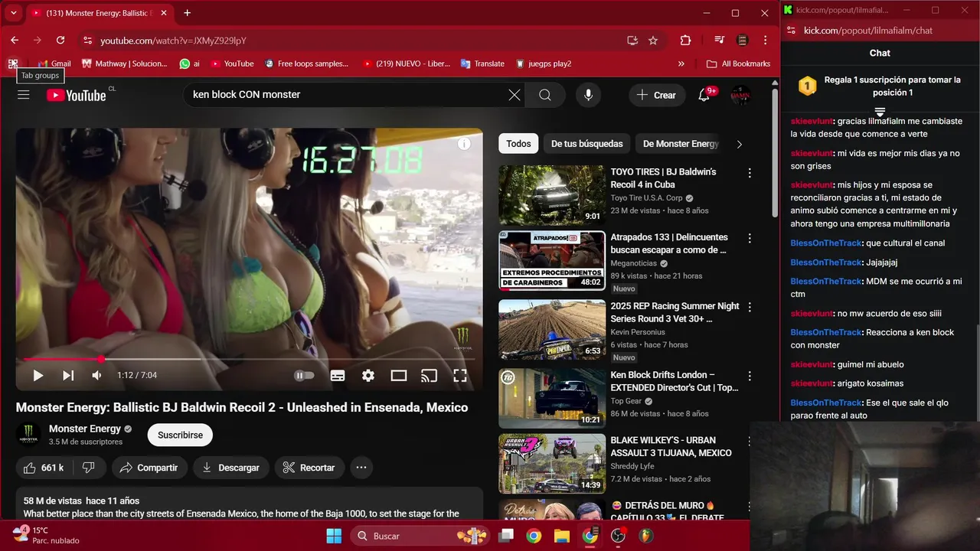Run search with the magnifier button

(545, 95)
